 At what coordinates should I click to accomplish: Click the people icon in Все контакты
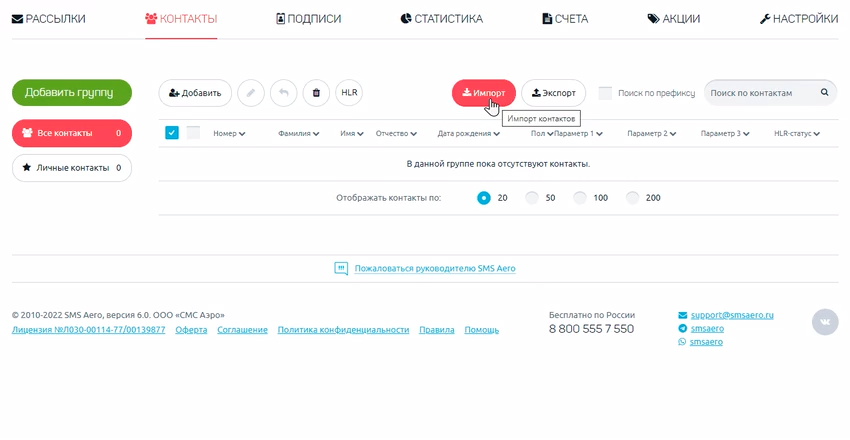[27, 133]
